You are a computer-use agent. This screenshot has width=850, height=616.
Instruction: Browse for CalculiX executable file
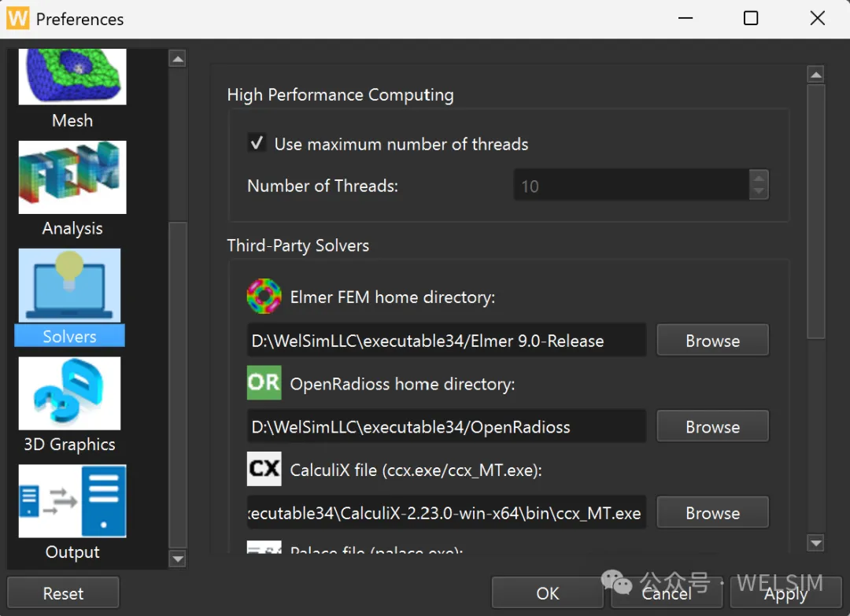[x=712, y=512]
